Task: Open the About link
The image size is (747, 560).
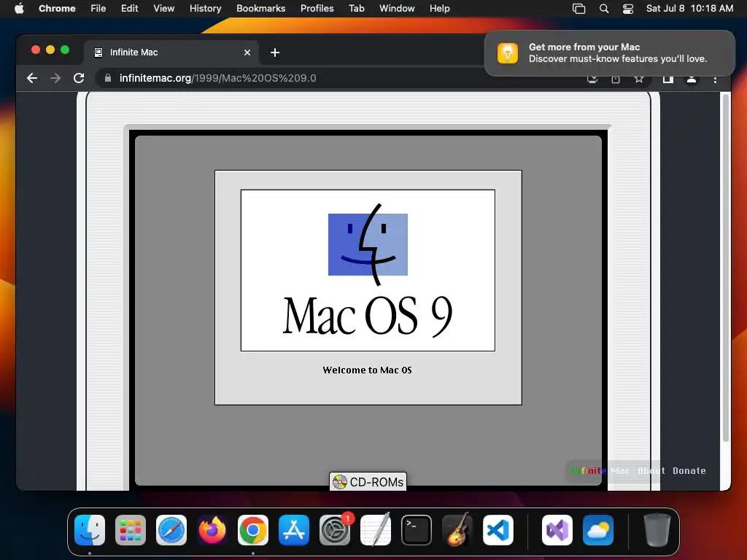Action: click(651, 470)
